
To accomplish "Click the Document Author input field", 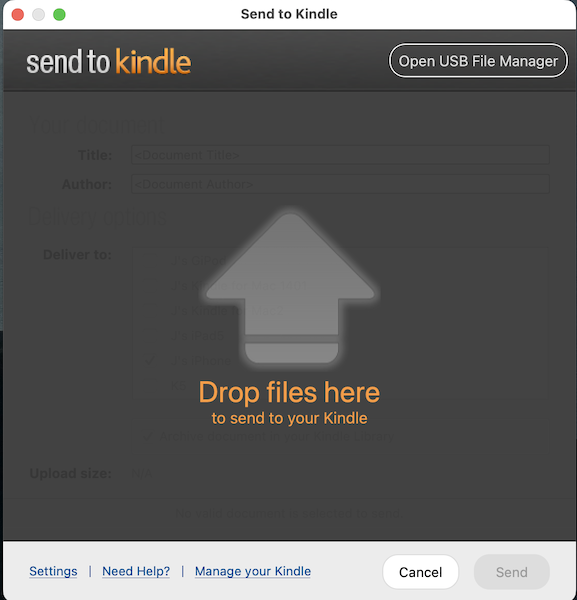I will pyautogui.click(x=340, y=184).
